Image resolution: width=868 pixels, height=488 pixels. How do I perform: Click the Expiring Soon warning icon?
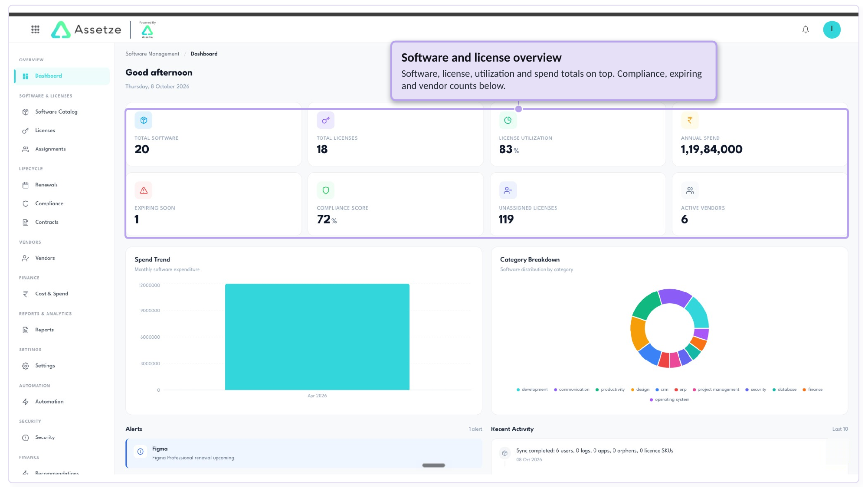(144, 190)
